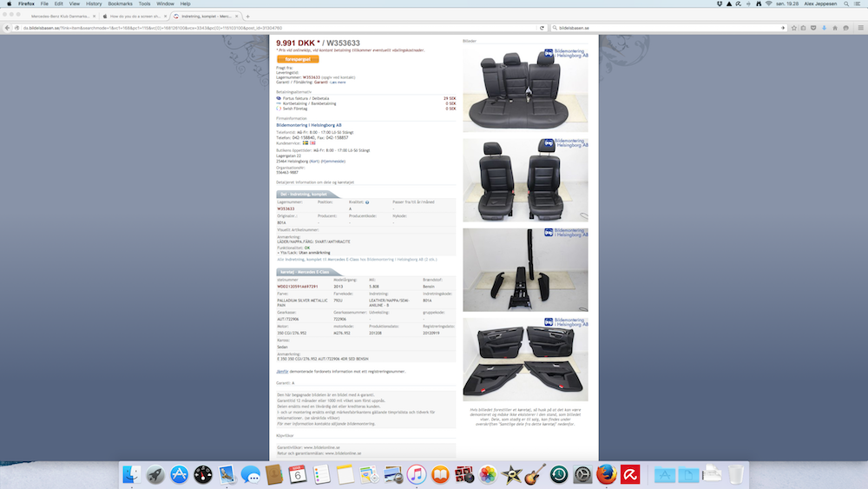
Task: Open Launchpad from the Dock
Action: tap(155, 474)
